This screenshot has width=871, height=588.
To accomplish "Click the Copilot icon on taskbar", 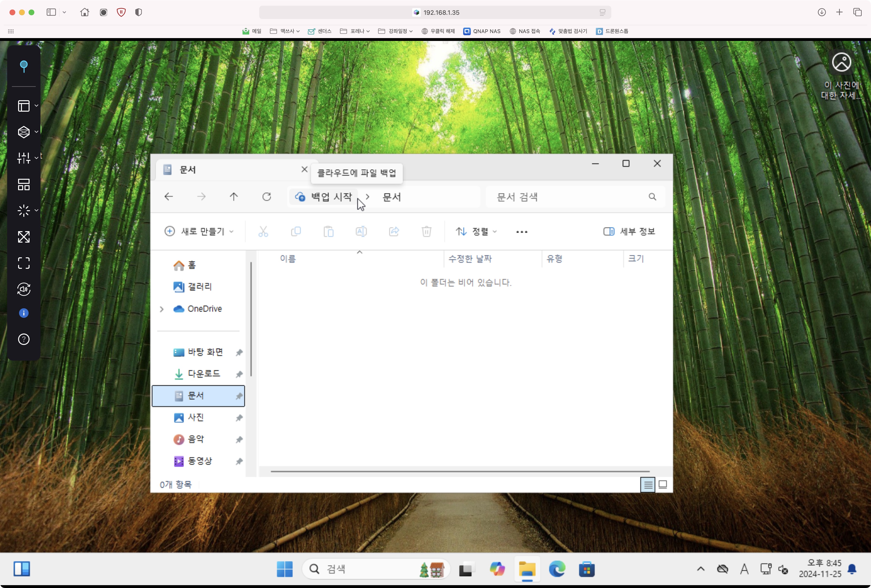I will click(x=497, y=569).
